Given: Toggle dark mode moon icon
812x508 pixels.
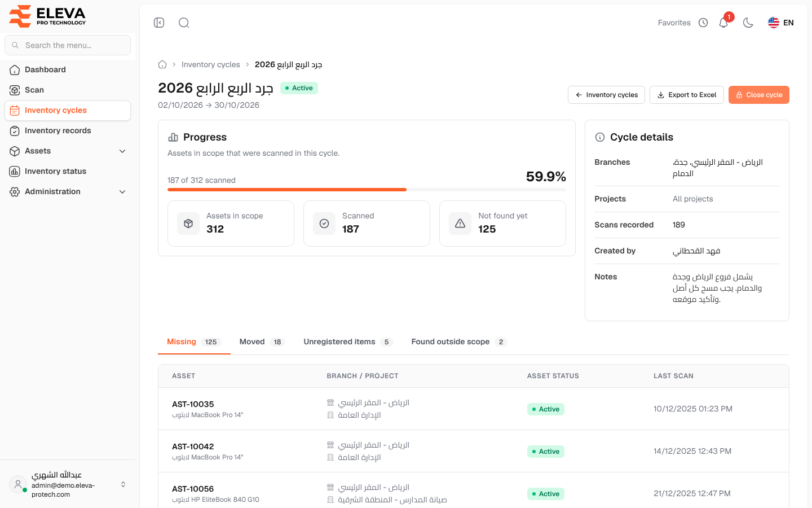Looking at the screenshot, I should tap(748, 23).
